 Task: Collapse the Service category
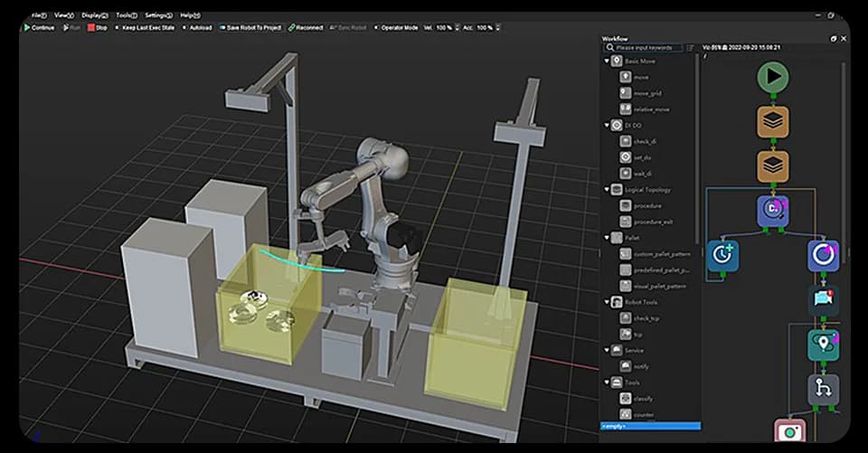point(607,350)
